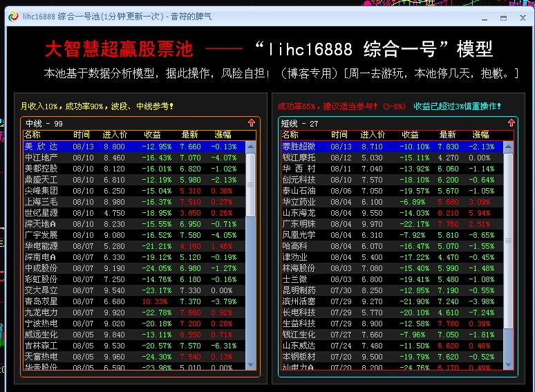Select the 天富热电 stock row
The image size is (535, 392).
[134, 357]
